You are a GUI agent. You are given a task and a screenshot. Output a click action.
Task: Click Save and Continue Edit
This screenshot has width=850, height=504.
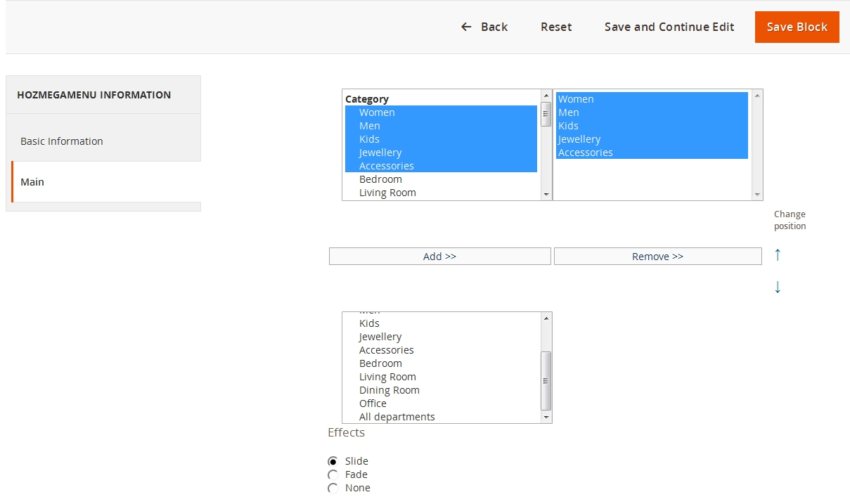pos(669,27)
